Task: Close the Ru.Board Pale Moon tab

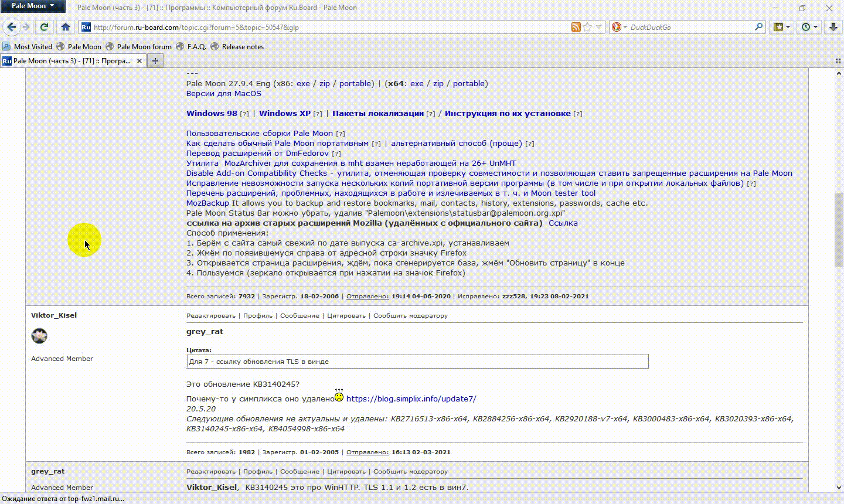Action: [x=139, y=61]
